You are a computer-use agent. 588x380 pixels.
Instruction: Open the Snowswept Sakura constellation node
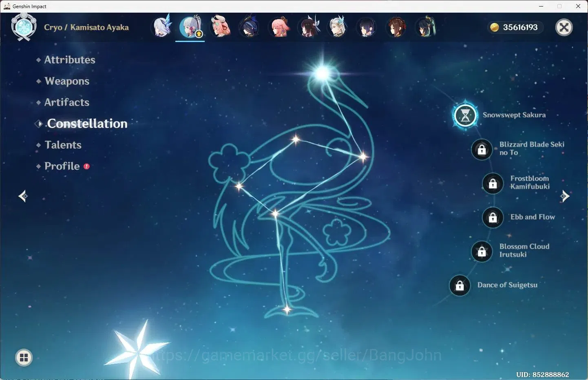[465, 115]
